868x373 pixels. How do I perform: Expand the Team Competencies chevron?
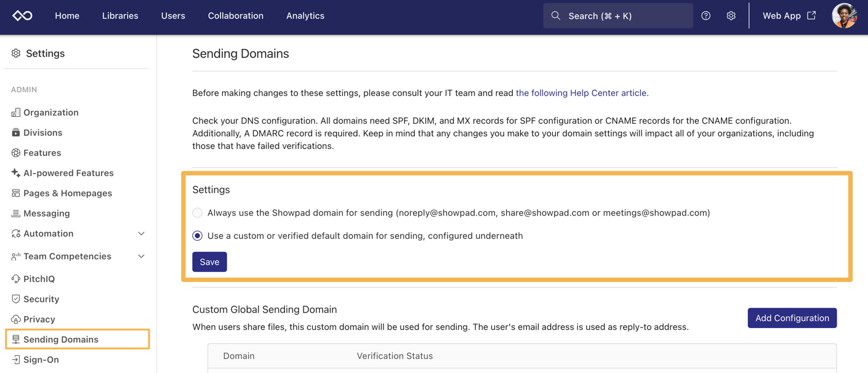141,257
